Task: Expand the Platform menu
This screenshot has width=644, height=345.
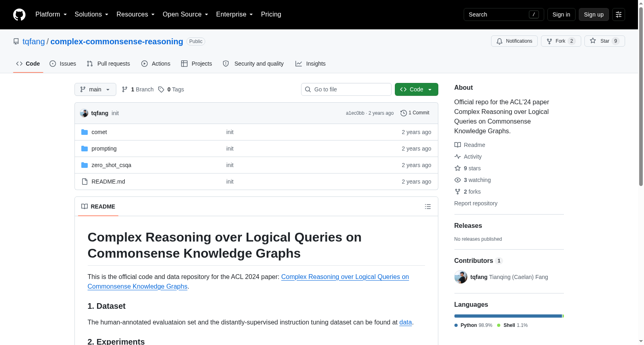Action: click(51, 14)
